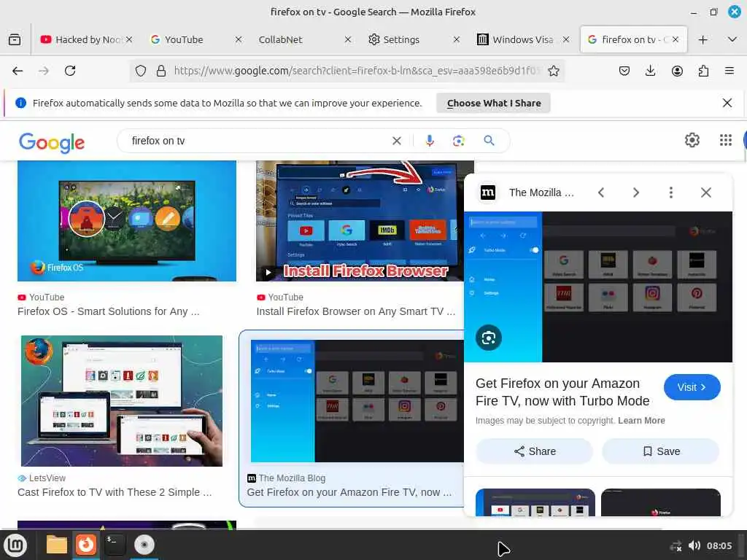Open the Terminal from the taskbar
This screenshot has width=747, height=560.
(x=115, y=545)
